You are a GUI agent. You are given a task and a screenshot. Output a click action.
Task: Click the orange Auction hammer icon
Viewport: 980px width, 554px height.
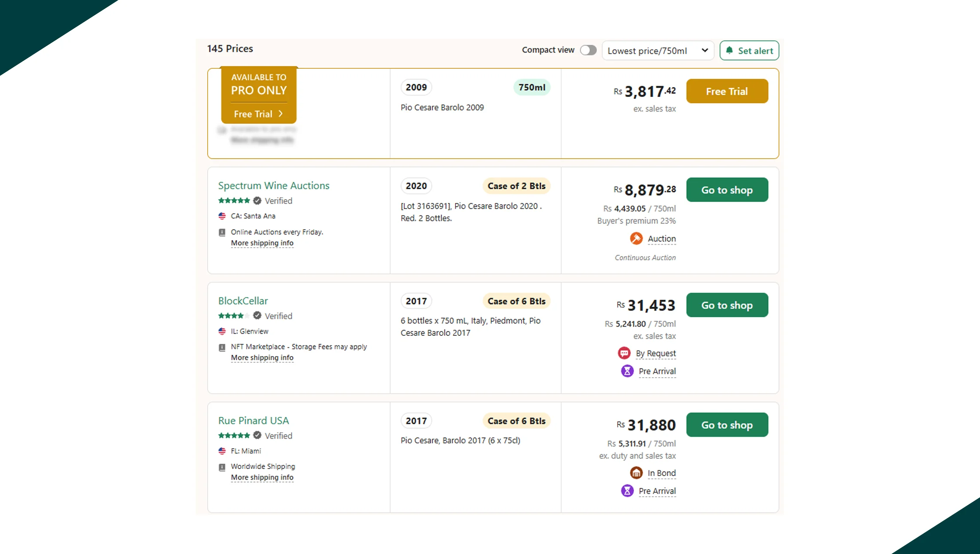tap(636, 238)
